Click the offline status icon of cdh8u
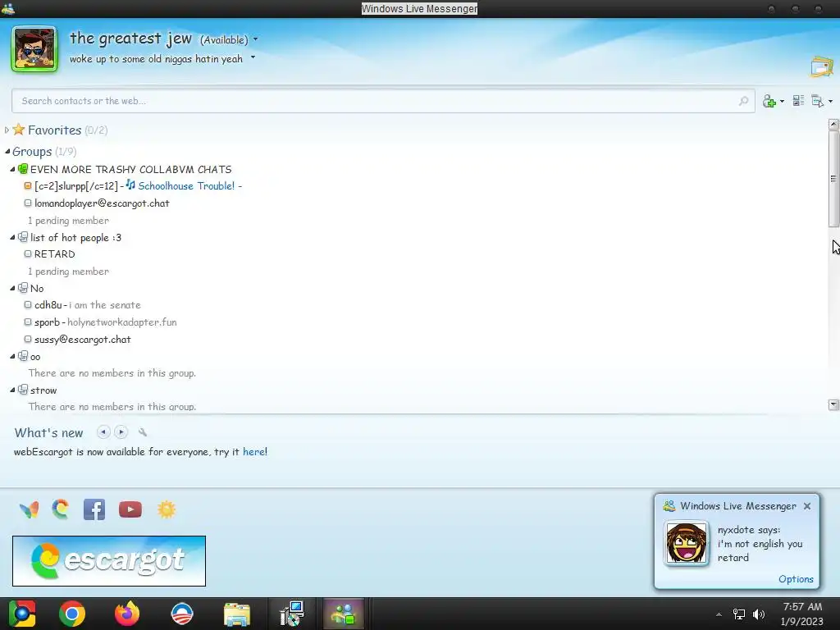This screenshot has height=630, width=840. [28, 305]
